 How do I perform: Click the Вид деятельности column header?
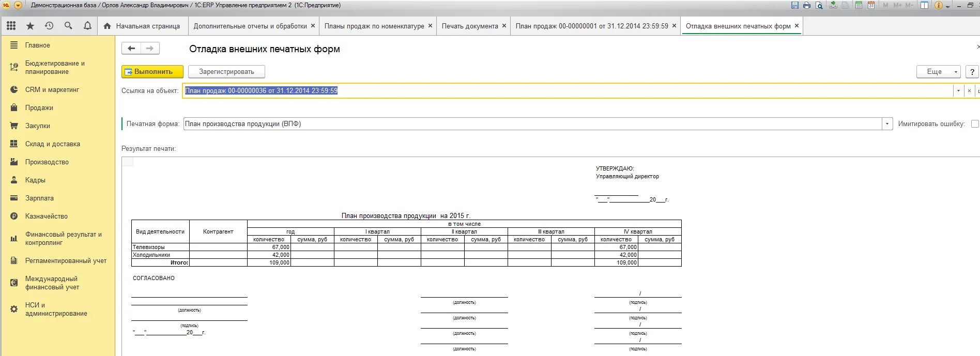[x=161, y=231]
